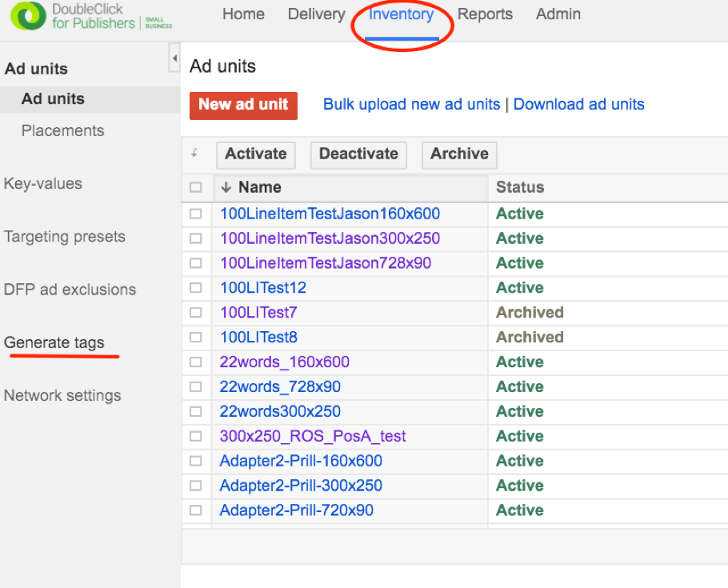
Task: Tick the checkbox for 100LITest8
Action: pos(196,337)
